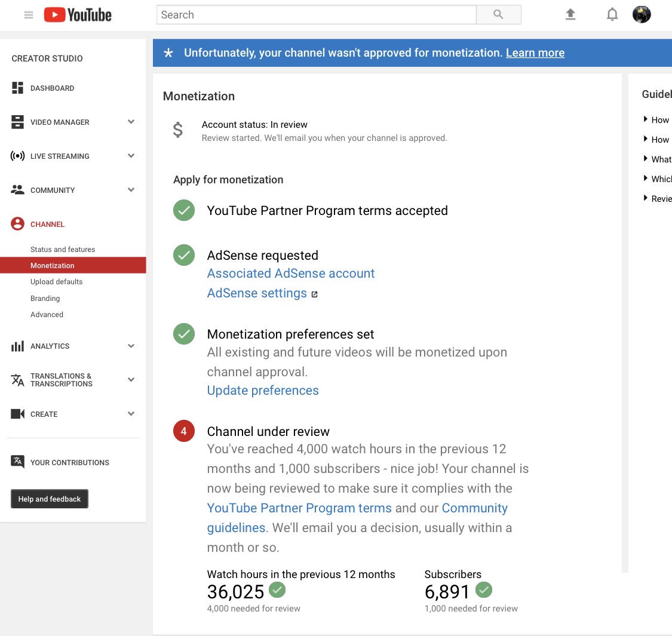Viewport: 672px width, 636px height.
Task: Open Status and features submenu item
Action: point(63,249)
